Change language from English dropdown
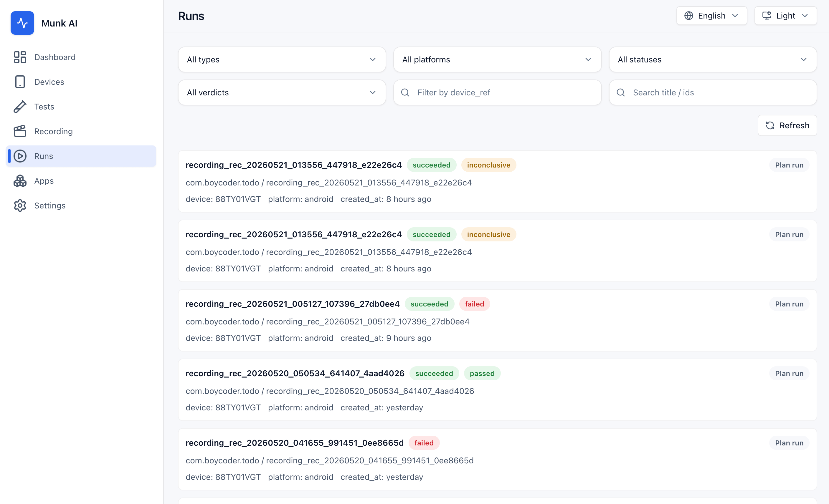 [x=711, y=16]
